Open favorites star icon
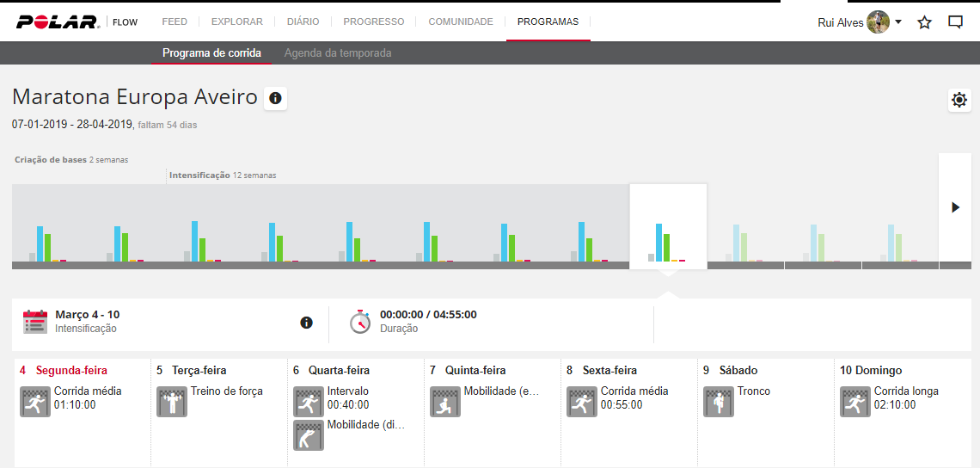Viewport: 980px width, 468px height. pyautogui.click(x=924, y=22)
